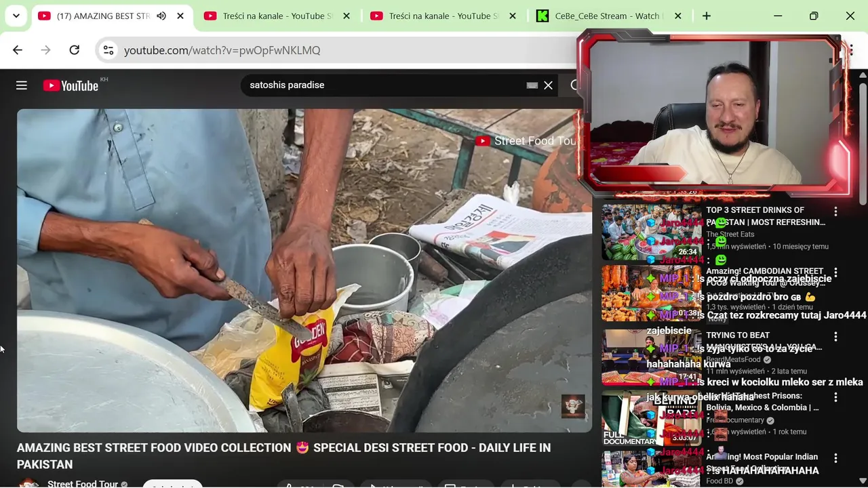Open options for Highest Prisons documentary video
The height and width of the screenshot is (488, 868).
(835, 397)
